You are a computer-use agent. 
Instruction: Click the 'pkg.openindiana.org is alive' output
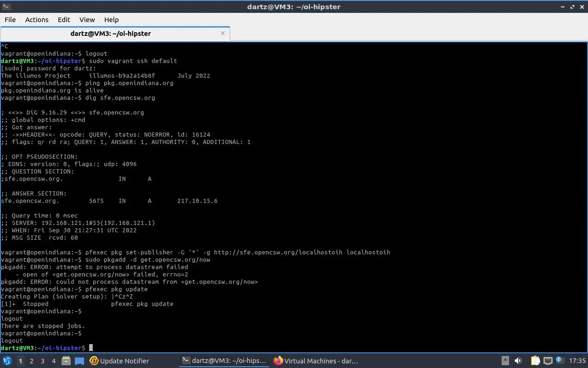(x=52, y=91)
